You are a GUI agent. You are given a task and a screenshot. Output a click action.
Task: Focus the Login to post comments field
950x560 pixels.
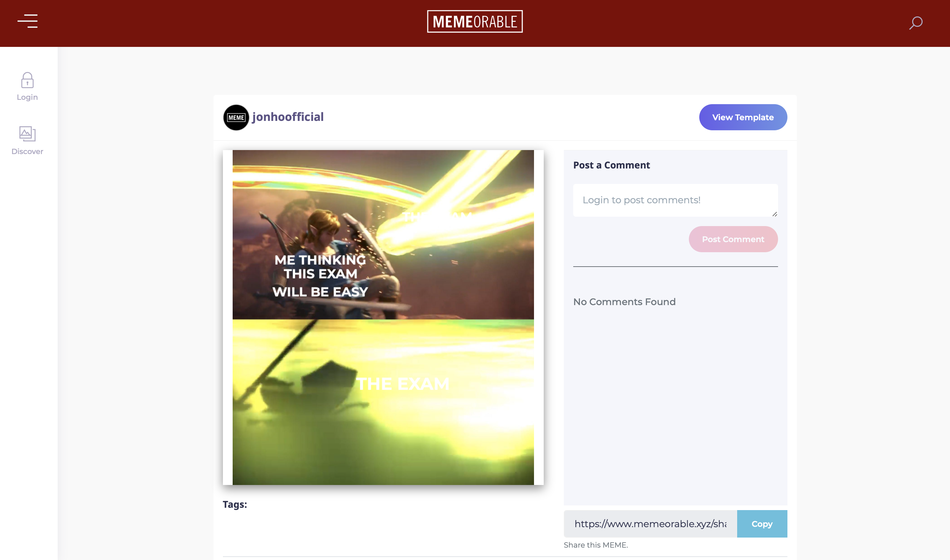click(675, 200)
